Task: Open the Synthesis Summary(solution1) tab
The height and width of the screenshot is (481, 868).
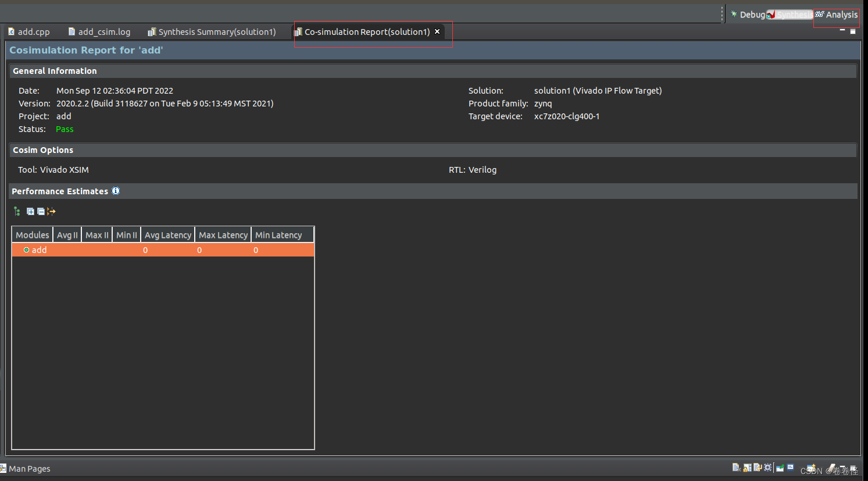Action: (x=216, y=31)
